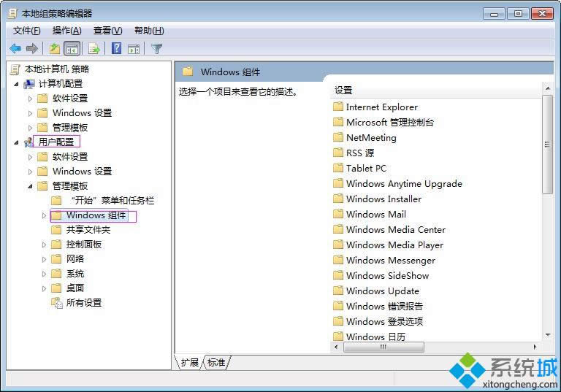Toggle the Show/Hide console tree icon

72,48
